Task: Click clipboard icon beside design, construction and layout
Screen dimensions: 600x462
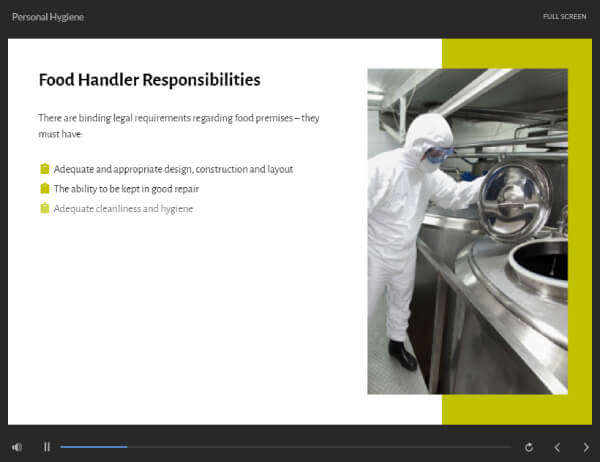Action: [45, 169]
